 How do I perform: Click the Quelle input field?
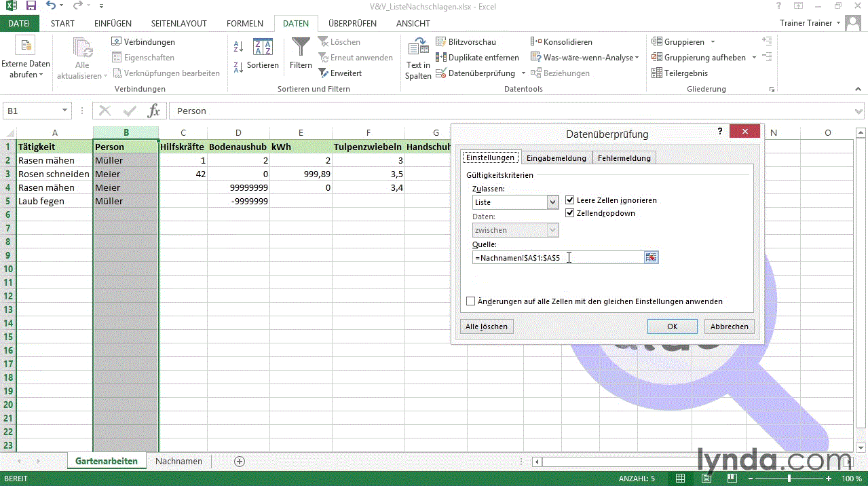pos(558,258)
